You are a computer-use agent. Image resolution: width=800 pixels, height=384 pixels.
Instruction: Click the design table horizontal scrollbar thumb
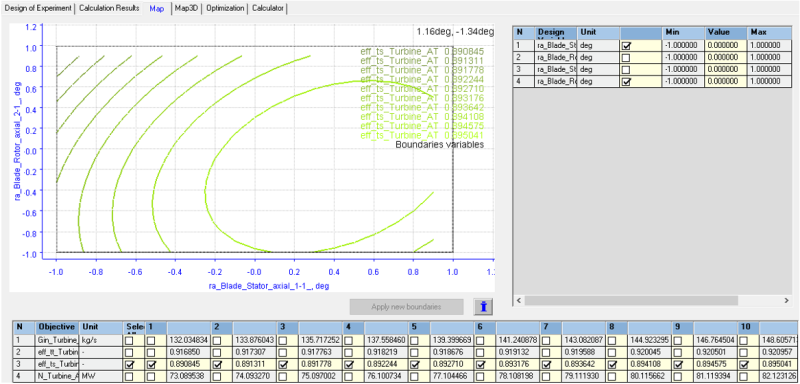[x=631, y=301]
